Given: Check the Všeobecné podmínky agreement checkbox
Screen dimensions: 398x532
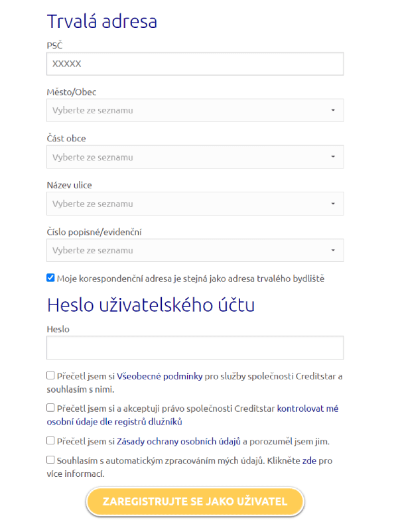Looking at the screenshot, I should [x=50, y=375].
